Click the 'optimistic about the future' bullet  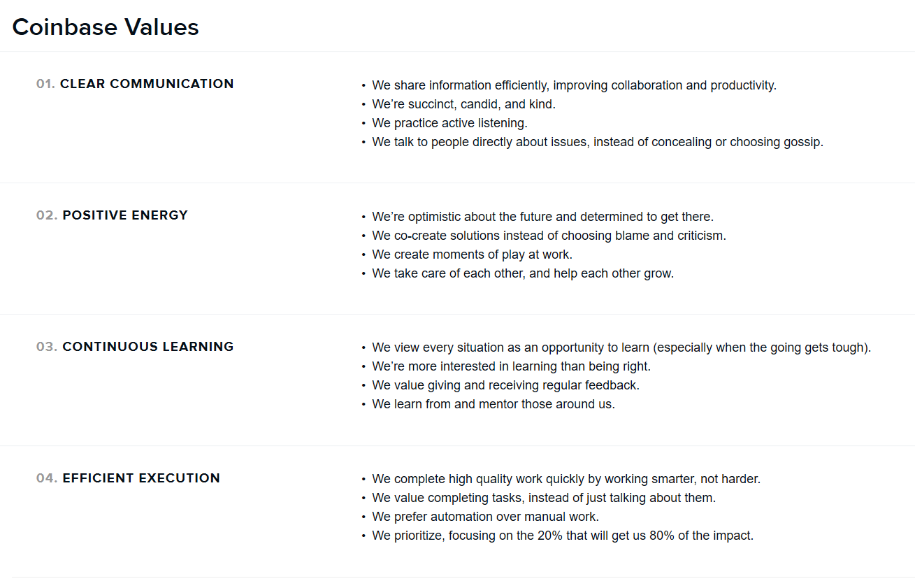click(542, 217)
